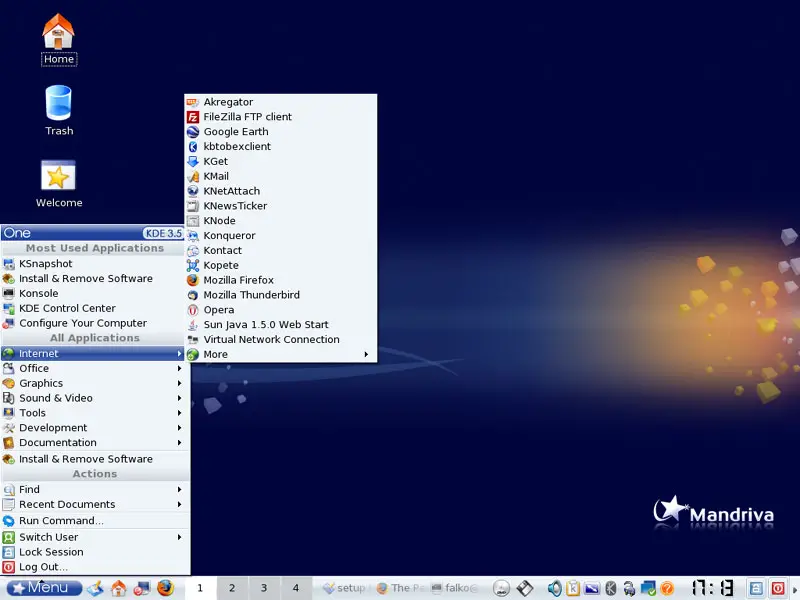Launch Akregator from the Internet submenu
The height and width of the screenshot is (600, 800).
281,102
